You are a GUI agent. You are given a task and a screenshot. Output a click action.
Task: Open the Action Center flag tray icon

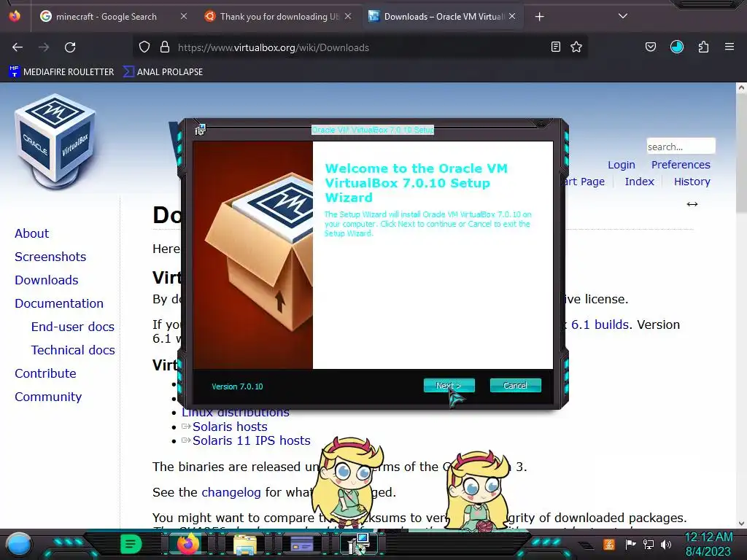[x=630, y=544]
